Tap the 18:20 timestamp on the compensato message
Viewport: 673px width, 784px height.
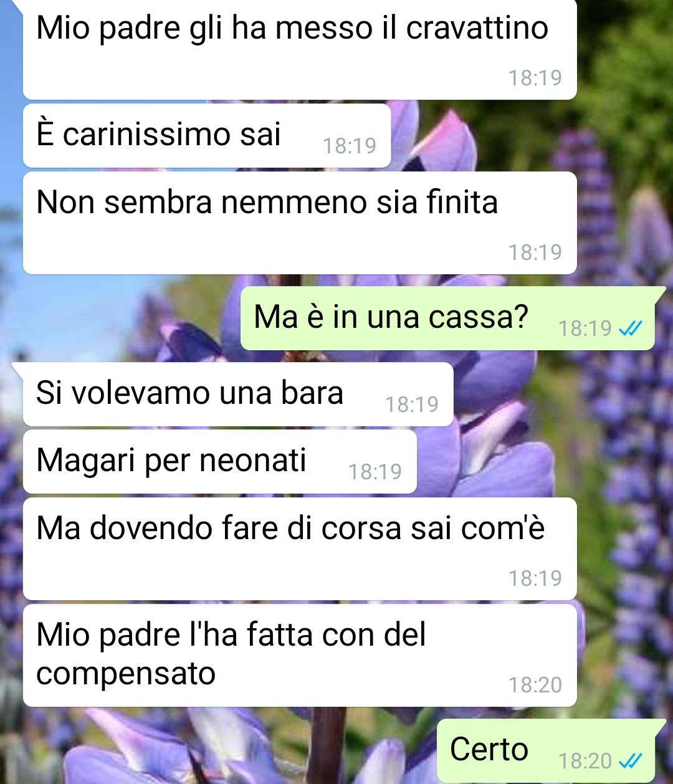click(x=535, y=685)
